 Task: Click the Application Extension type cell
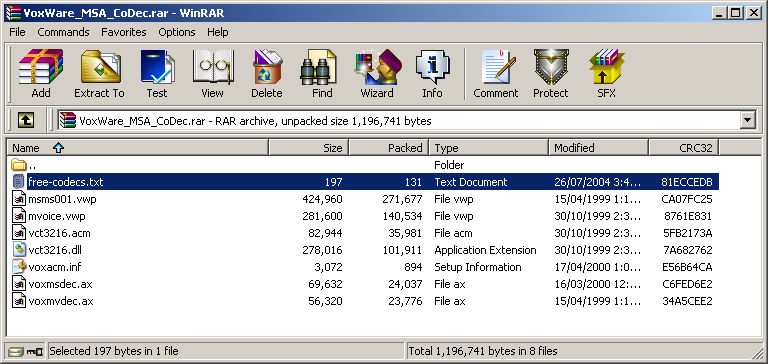click(x=485, y=250)
